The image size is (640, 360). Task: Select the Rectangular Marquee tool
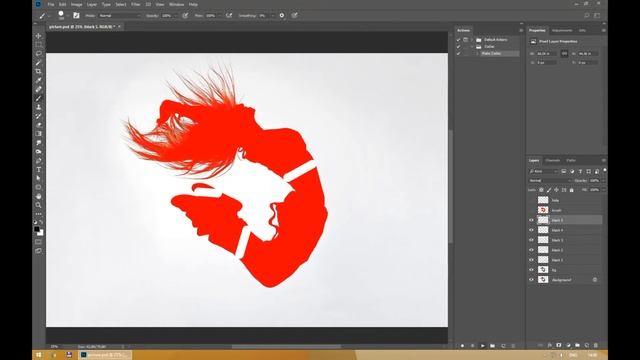[38, 44]
